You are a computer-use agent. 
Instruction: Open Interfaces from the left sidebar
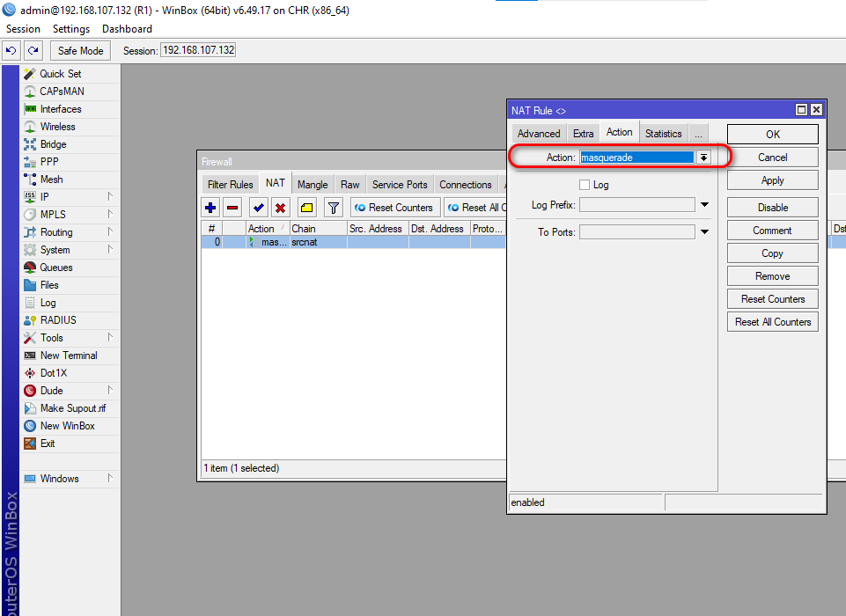60,109
